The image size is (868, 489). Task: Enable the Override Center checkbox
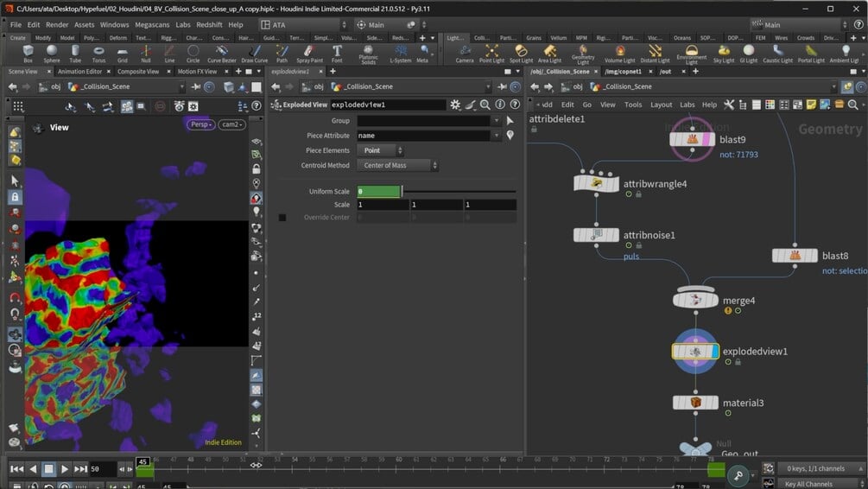coord(282,218)
